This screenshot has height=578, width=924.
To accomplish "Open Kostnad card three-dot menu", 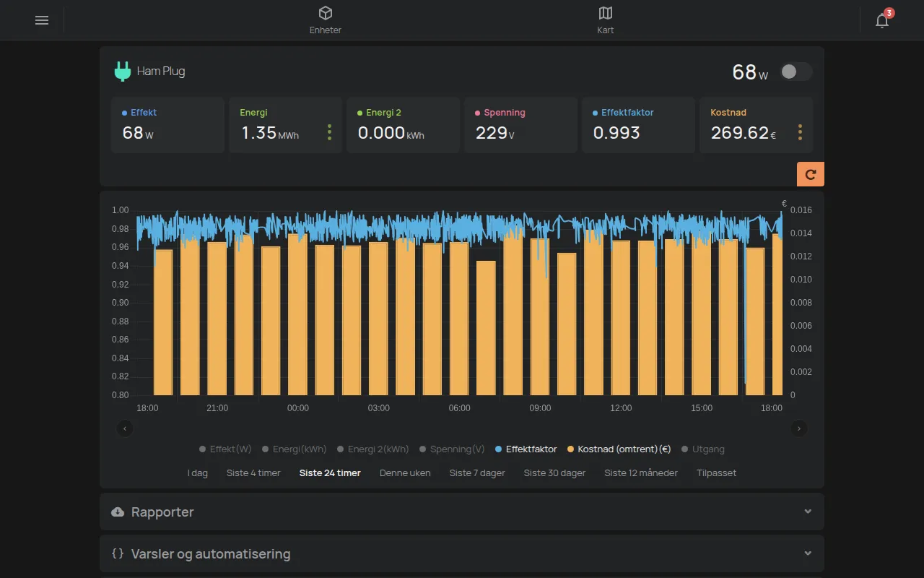I will click(800, 132).
